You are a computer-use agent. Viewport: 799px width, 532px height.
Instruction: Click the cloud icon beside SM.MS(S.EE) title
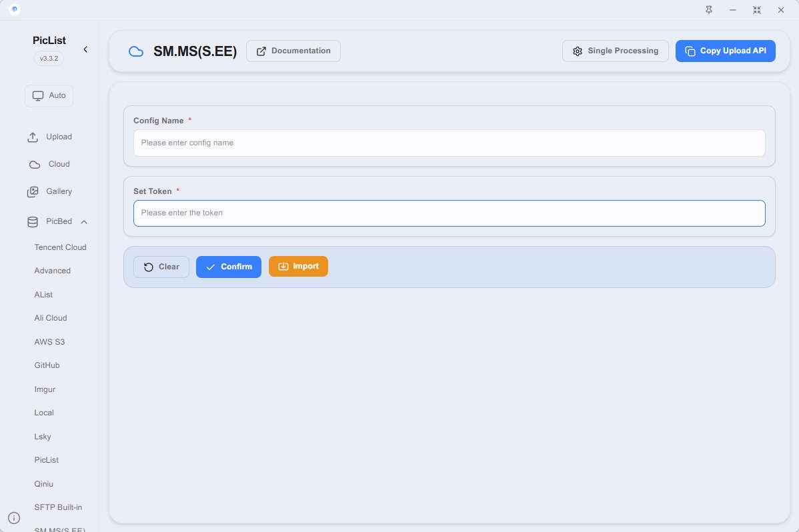click(x=135, y=51)
